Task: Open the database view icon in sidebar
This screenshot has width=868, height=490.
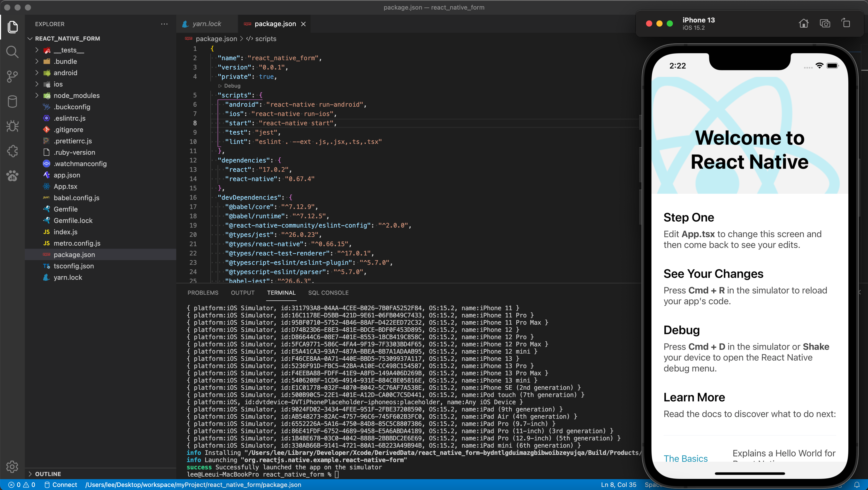Action: click(x=12, y=101)
